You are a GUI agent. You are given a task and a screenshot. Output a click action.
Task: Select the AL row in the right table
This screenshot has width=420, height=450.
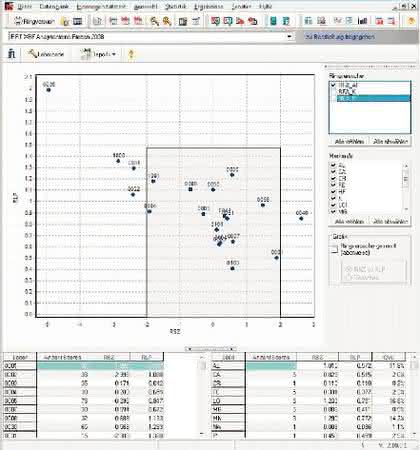point(309,366)
